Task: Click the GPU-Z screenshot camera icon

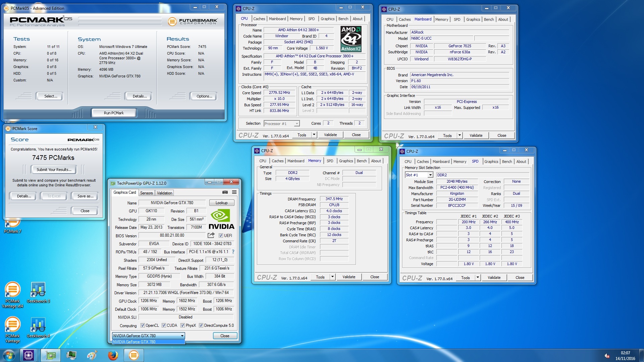Action: pos(225,192)
